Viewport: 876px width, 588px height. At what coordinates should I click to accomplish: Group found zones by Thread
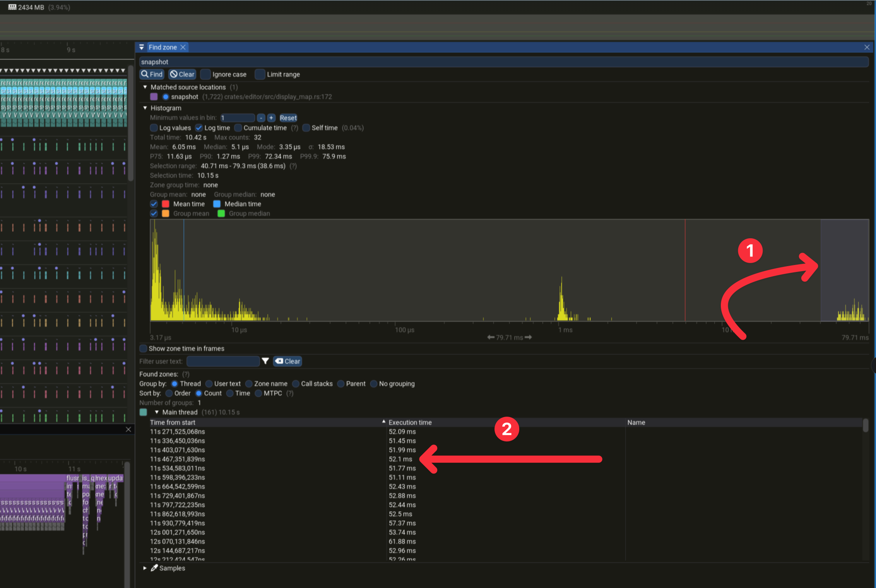175,384
